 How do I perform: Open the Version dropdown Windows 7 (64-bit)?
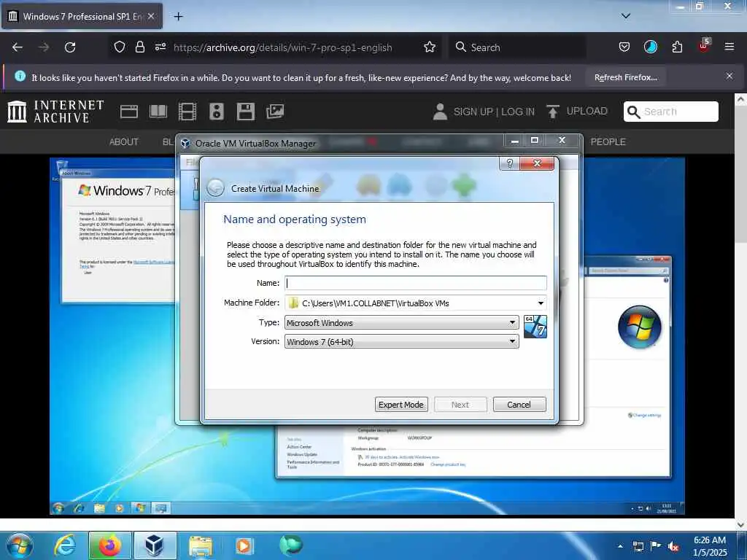coord(402,341)
